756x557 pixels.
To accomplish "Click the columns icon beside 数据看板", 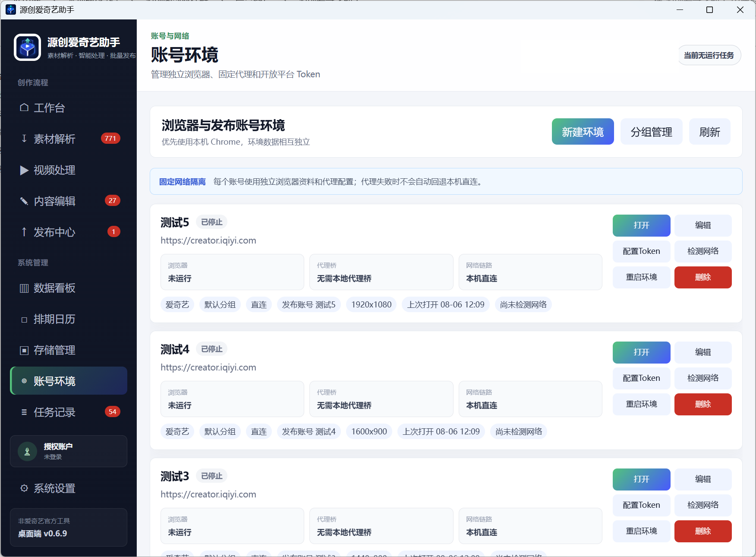I will point(24,288).
